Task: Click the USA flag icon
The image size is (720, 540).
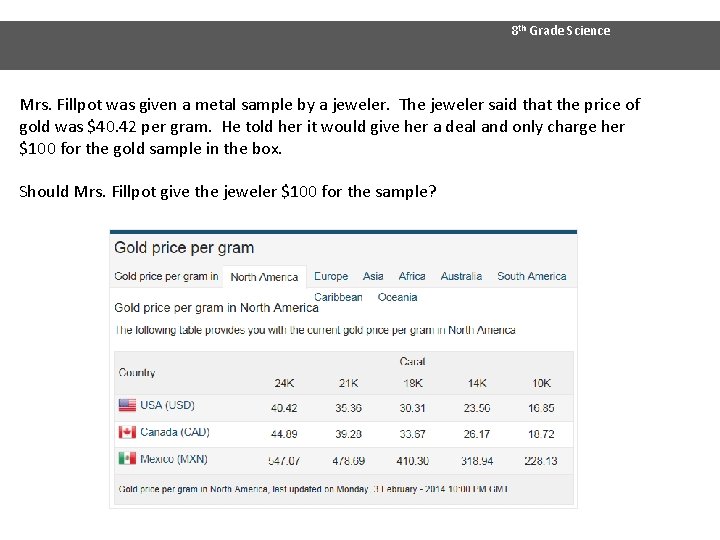Action: (x=127, y=405)
